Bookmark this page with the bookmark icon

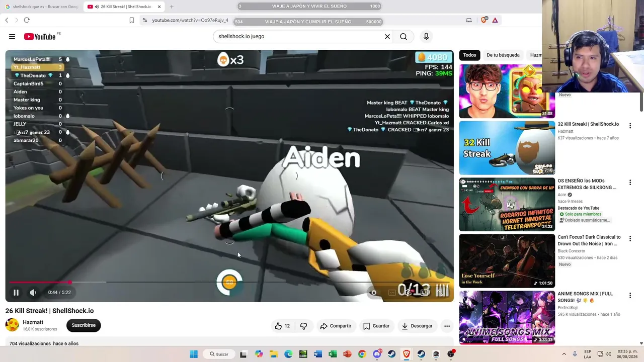tap(132, 20)
